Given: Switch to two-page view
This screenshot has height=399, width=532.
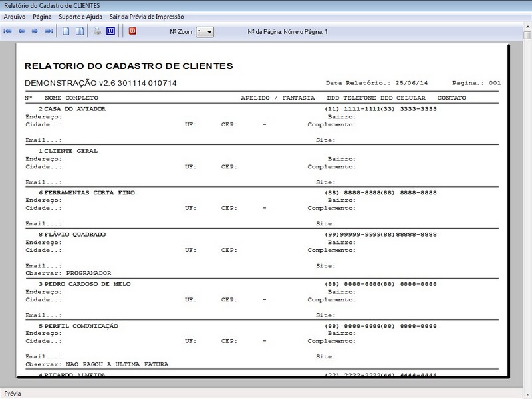Looking at the screenshot, I should [x=79, y=31].
